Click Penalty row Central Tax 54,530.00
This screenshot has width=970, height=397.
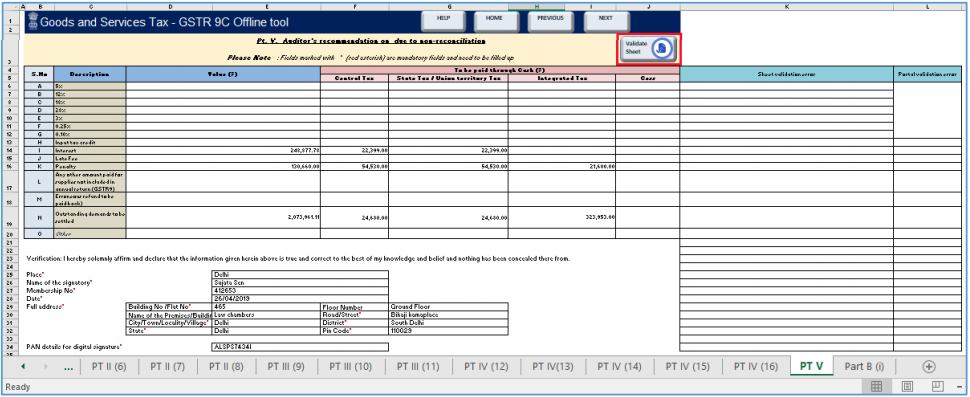(354, 166)
